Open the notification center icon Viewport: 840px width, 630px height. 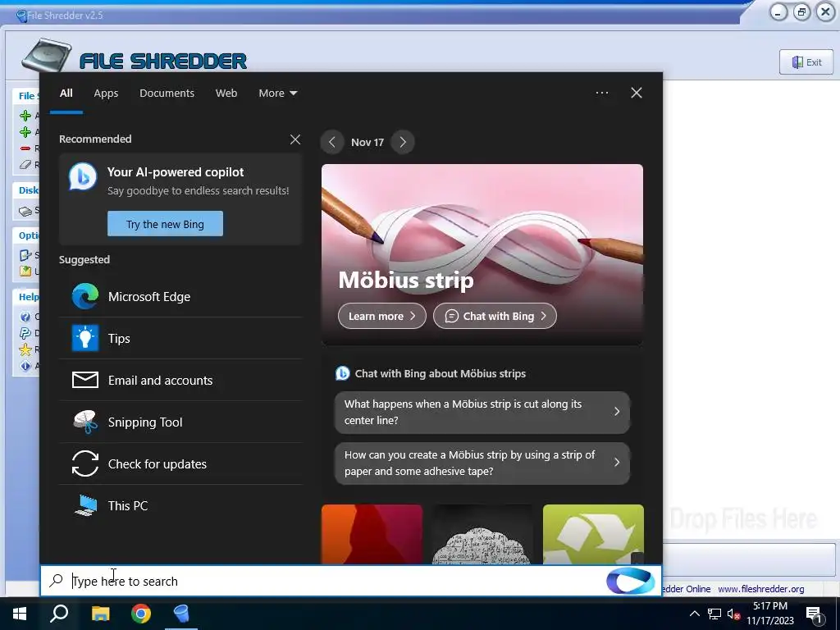[x=814, y=614]
